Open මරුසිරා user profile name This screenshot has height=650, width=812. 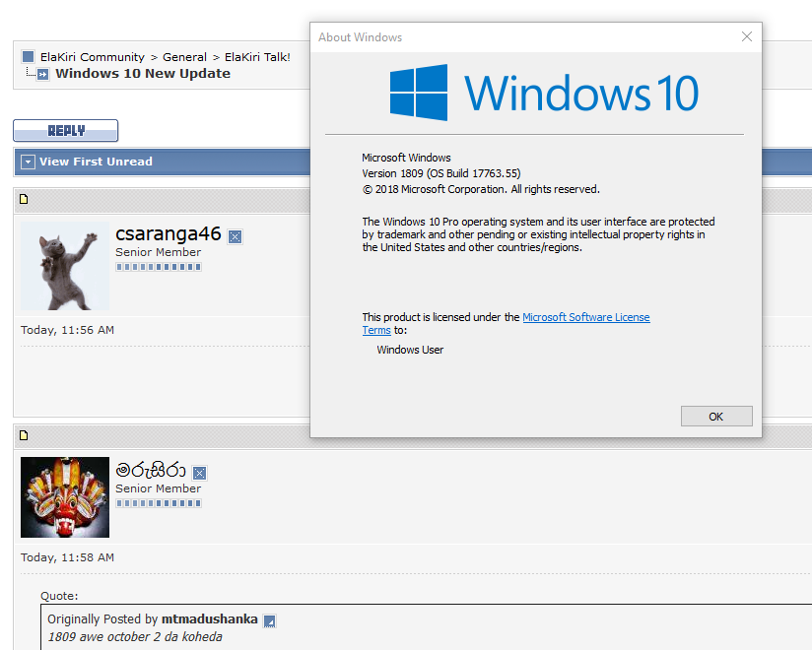point(151,470)
